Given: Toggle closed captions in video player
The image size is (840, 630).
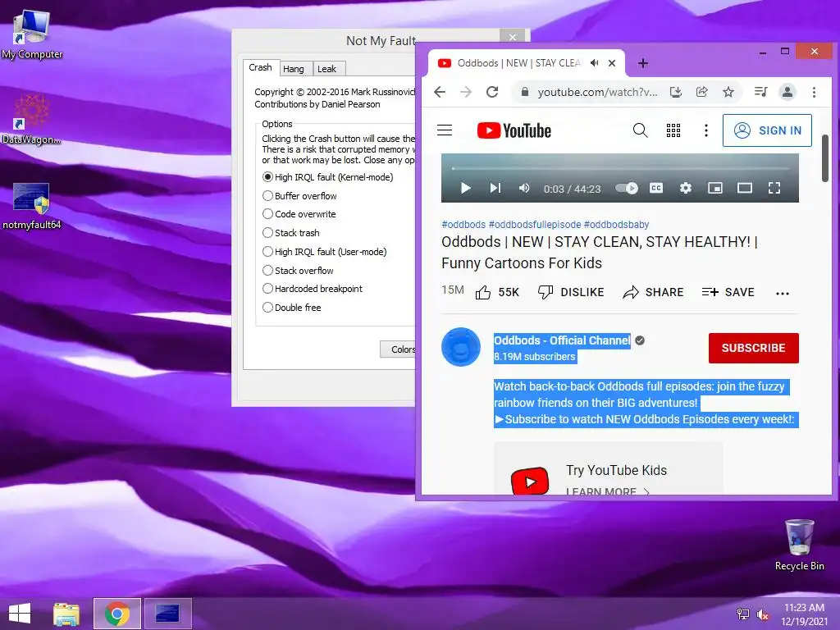Looking at the screenshot, I should coord(656,188).
